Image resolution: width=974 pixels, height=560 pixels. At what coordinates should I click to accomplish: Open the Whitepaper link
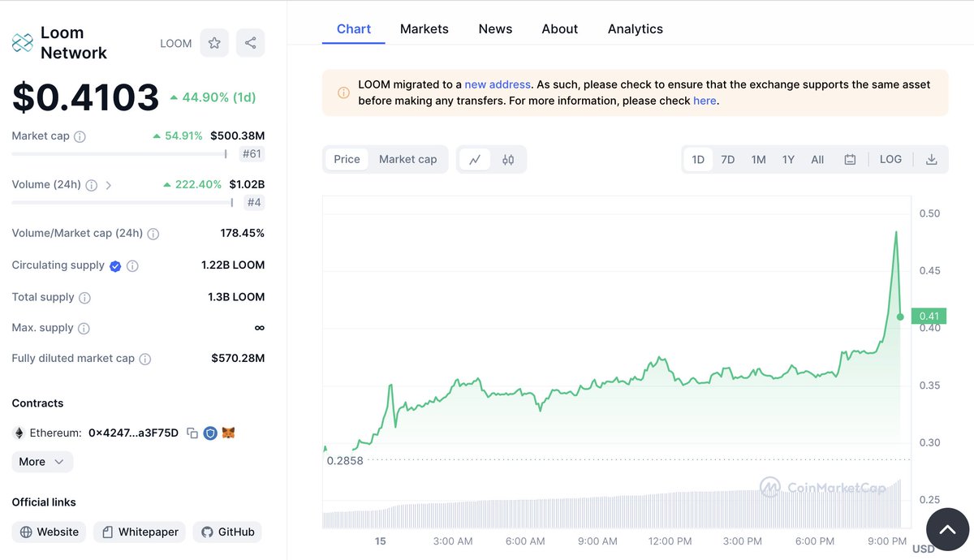[140, 532]
